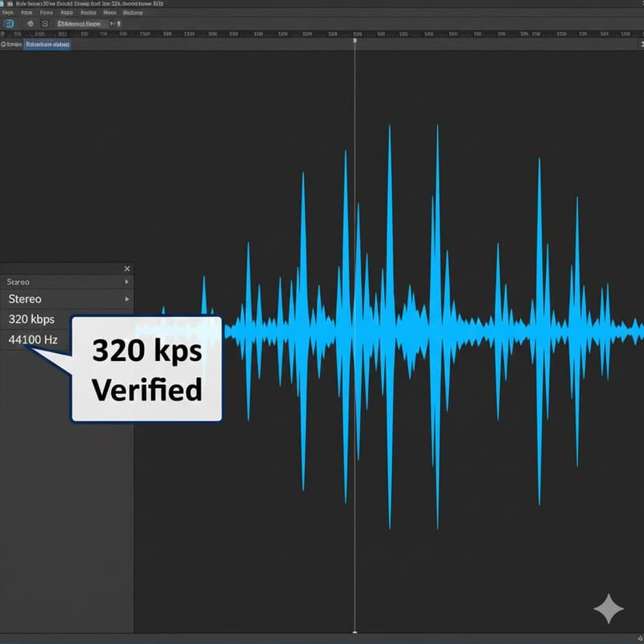
Task: Enable the 320 kbps quality entry
Action: 31,319
